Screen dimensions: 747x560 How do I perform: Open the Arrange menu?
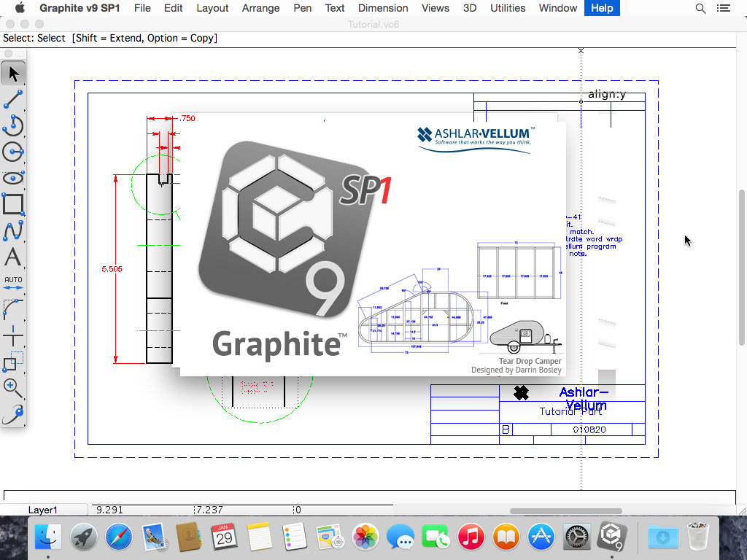click(260, 8)
